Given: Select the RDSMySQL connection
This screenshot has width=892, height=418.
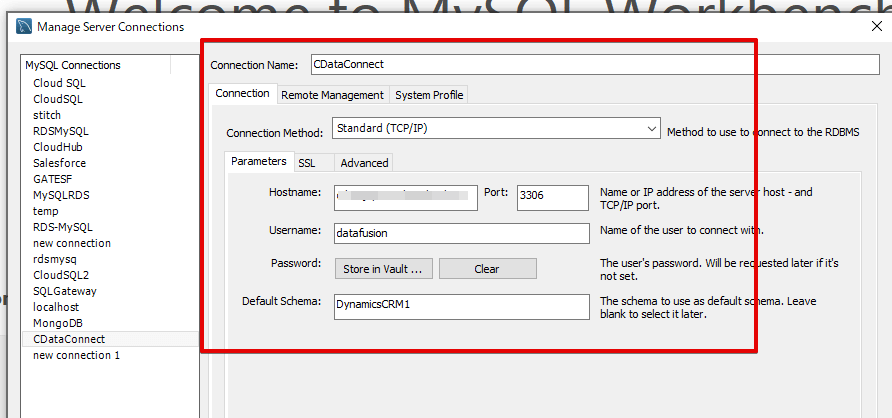Looking at the screenshot, I should (61, 131).
